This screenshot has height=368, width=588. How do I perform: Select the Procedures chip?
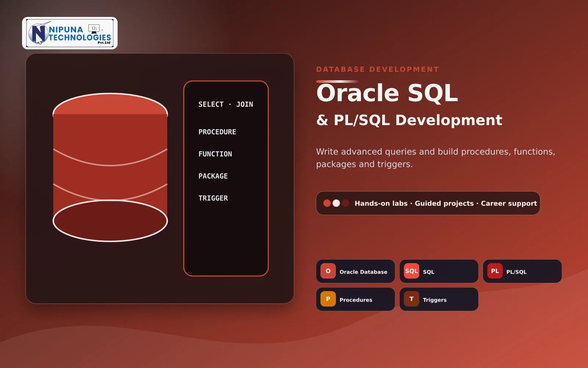355,299
